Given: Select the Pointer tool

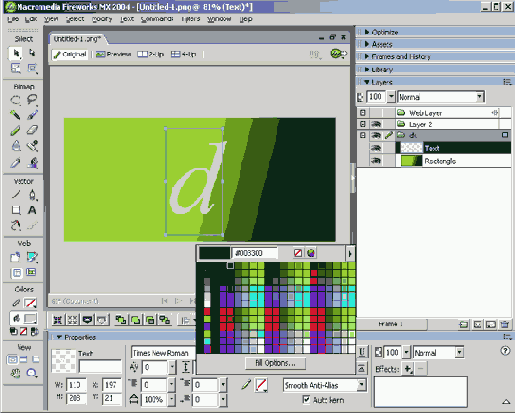Looking at the screenshot, I should 16,53.
